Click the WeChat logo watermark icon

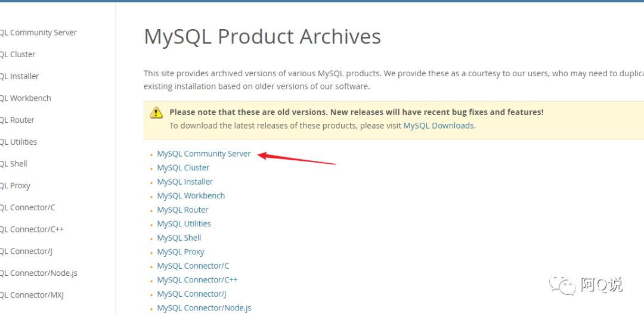(562, 284)
